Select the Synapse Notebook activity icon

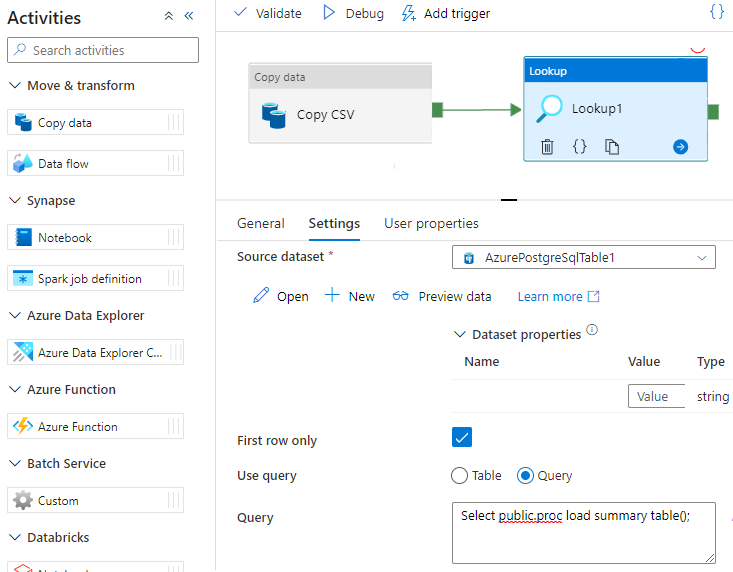point(23,237)
